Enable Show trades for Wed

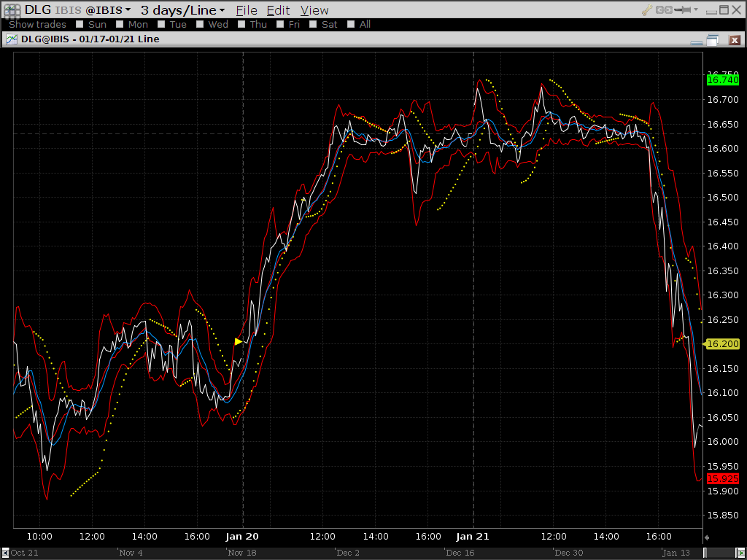(x=200, y=24)
